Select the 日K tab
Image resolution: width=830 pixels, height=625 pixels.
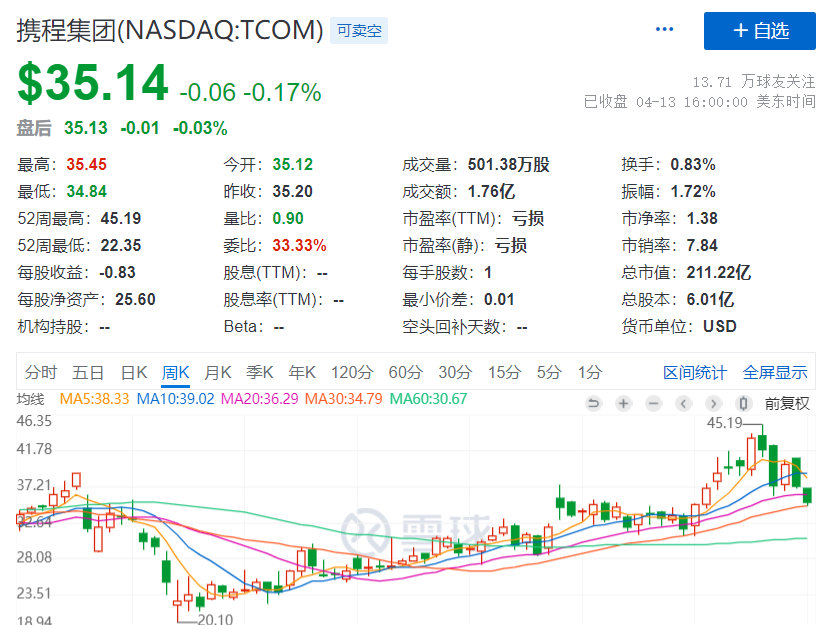[x=134, y=373]
